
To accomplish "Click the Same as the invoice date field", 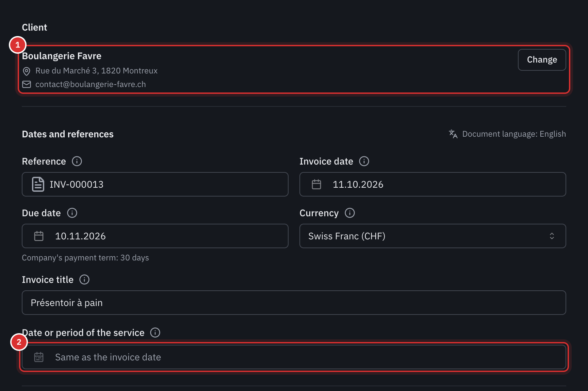I will 294,357.
